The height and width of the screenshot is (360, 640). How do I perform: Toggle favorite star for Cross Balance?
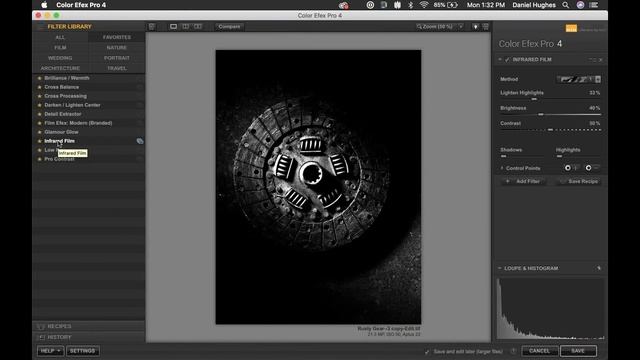pyautogui.click(x=40, y=87)
